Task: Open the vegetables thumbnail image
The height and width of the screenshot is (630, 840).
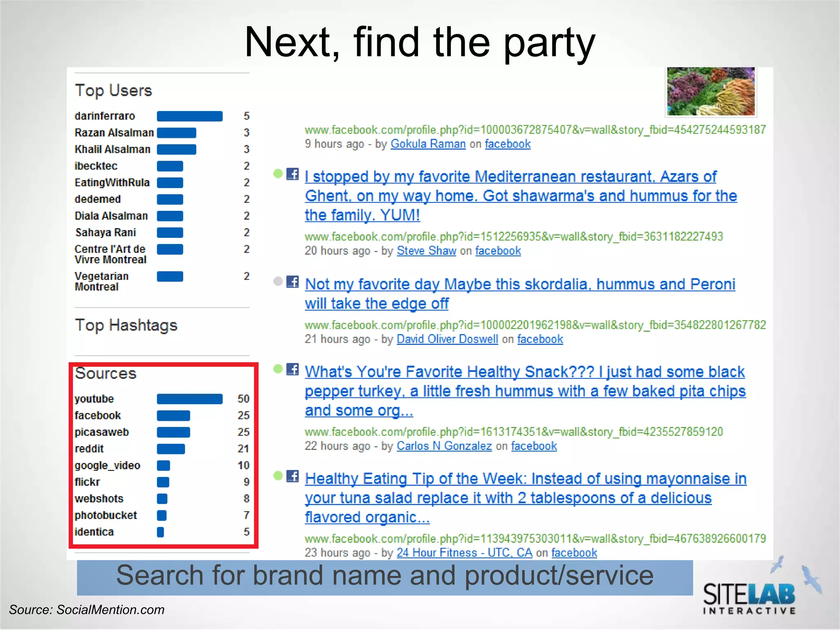Action: (711, 91)
